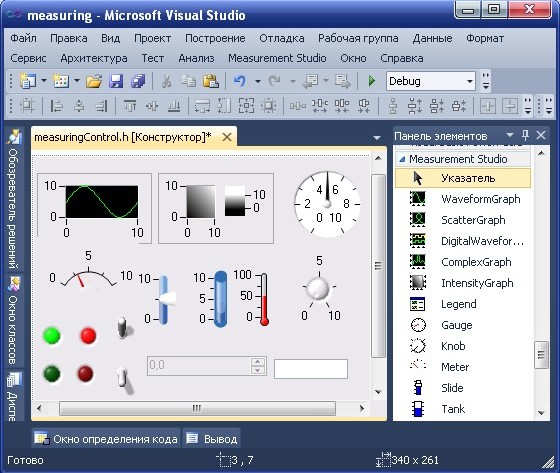Screen dimensions: 560x473
Task: Select the WaveformGraph toolbox icon
Action: point(418,199)
